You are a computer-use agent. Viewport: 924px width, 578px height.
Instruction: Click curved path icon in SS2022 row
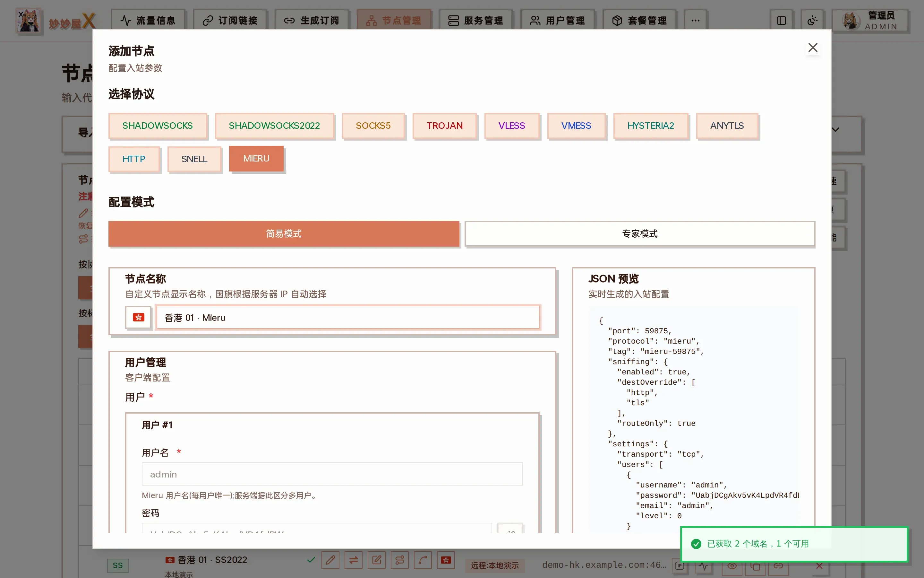coord(423,560)
